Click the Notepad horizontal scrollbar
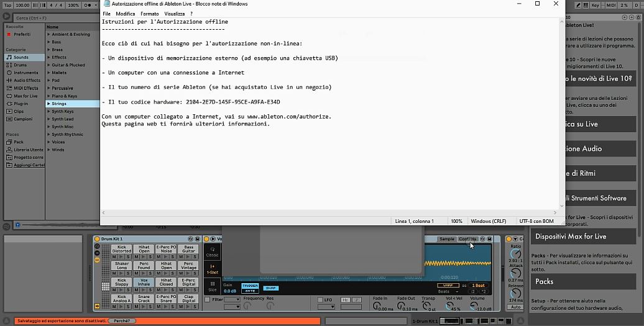Image resolution: width=644 pixels, height=326 pixels. pyautogui.click(x=330, y=212)
